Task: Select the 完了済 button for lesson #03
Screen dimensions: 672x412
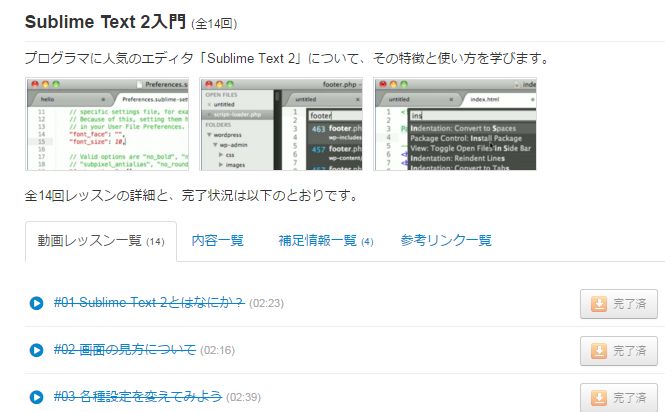Action: [620, 398]
